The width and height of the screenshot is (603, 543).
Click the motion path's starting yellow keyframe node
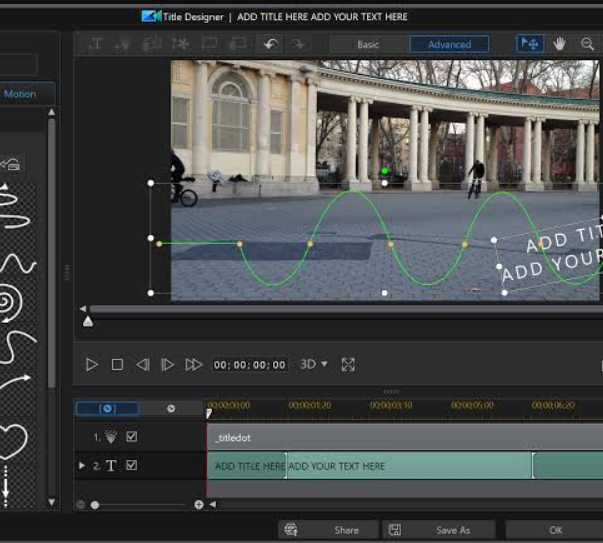(159, 244)
